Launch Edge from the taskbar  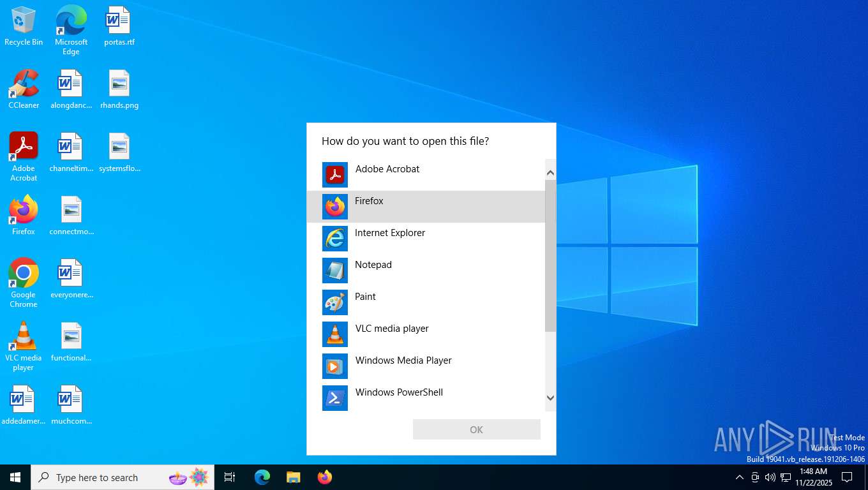[x=262, y=477]
